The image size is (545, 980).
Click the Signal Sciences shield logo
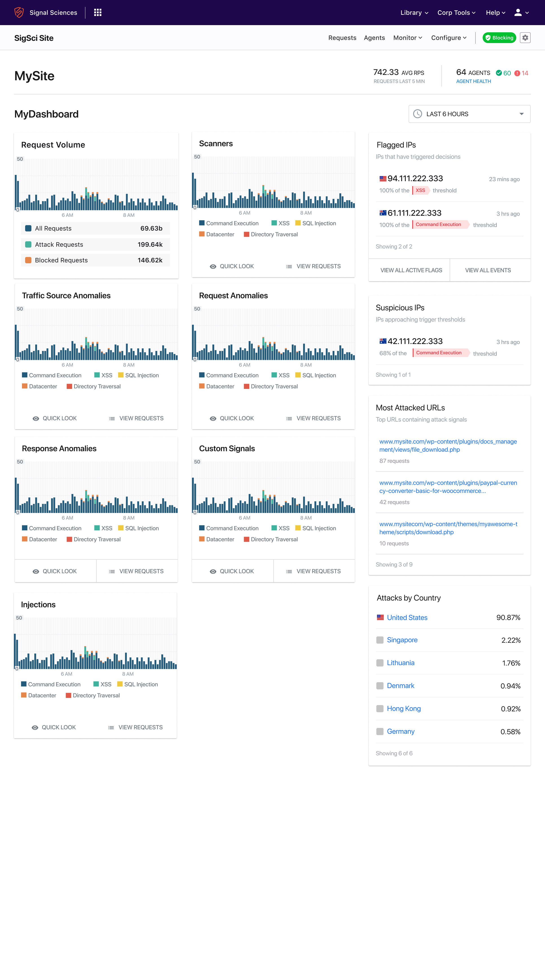(19, 13)
